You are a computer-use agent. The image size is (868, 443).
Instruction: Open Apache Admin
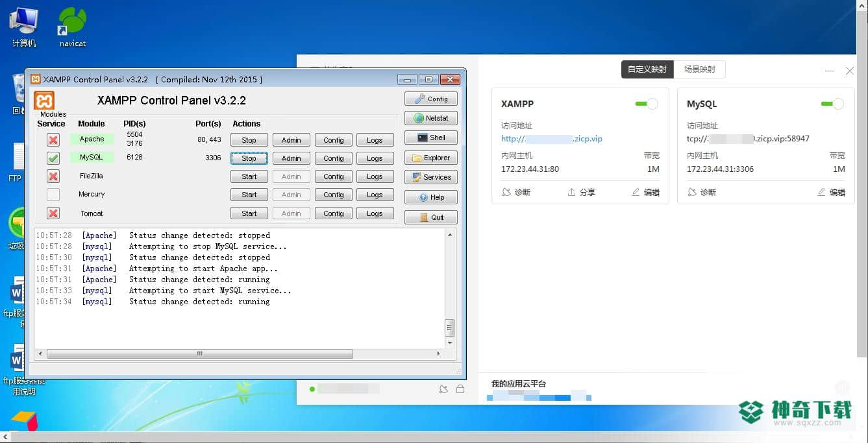click(x=291, y=140)
